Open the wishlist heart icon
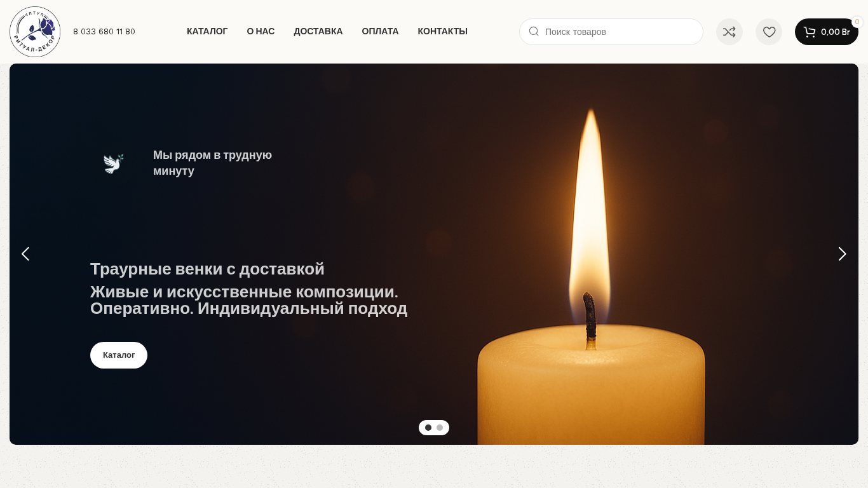The width and height of the screenshot is (868, 488). (x=769, y=32)
